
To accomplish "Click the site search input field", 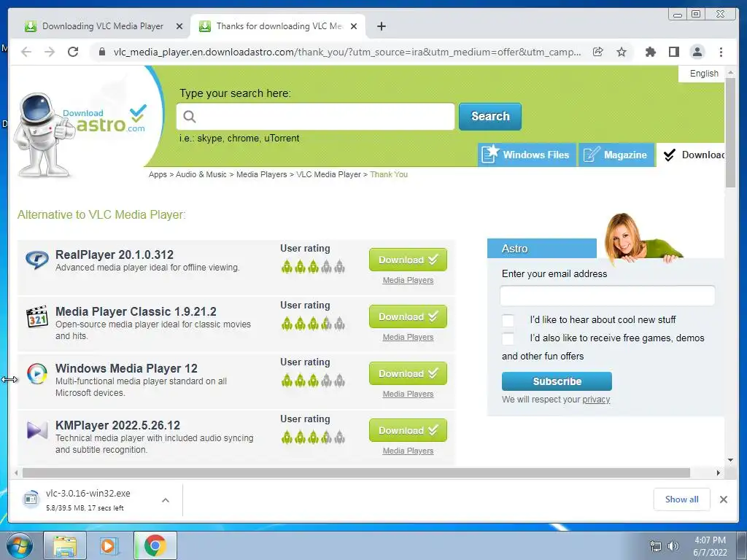I will coord(315,116).
